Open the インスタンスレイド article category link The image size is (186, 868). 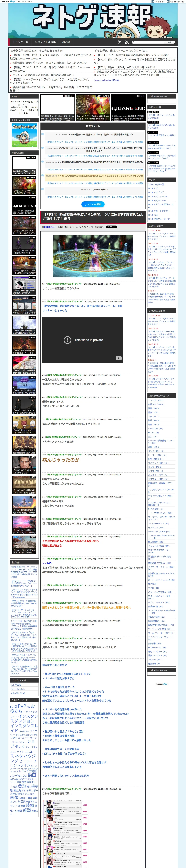point(86,227)
